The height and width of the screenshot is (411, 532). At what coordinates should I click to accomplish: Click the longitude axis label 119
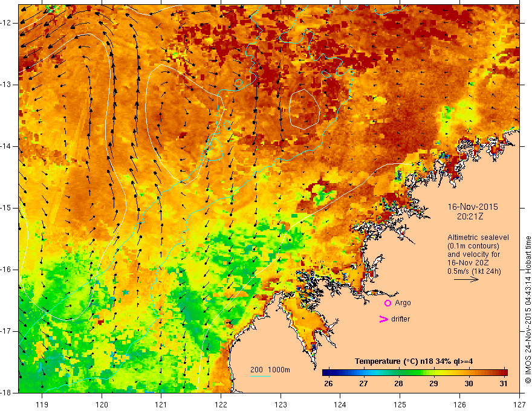42,404
